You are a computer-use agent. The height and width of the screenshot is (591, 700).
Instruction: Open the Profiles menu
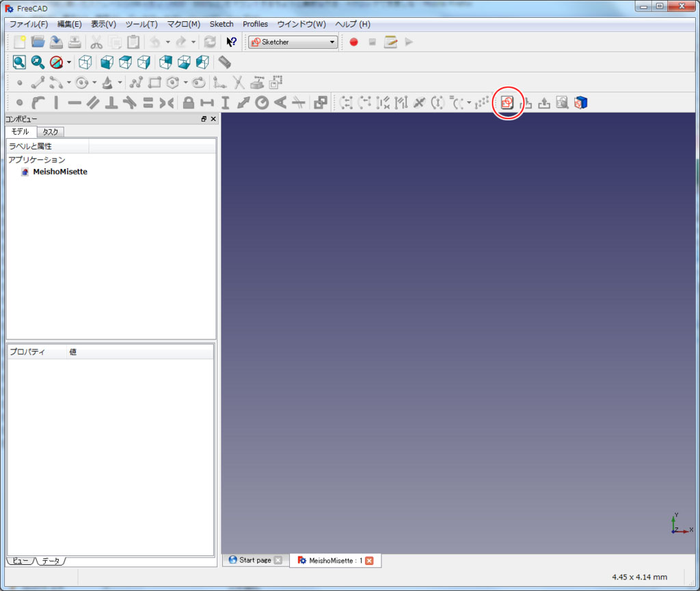pos(256,24)
